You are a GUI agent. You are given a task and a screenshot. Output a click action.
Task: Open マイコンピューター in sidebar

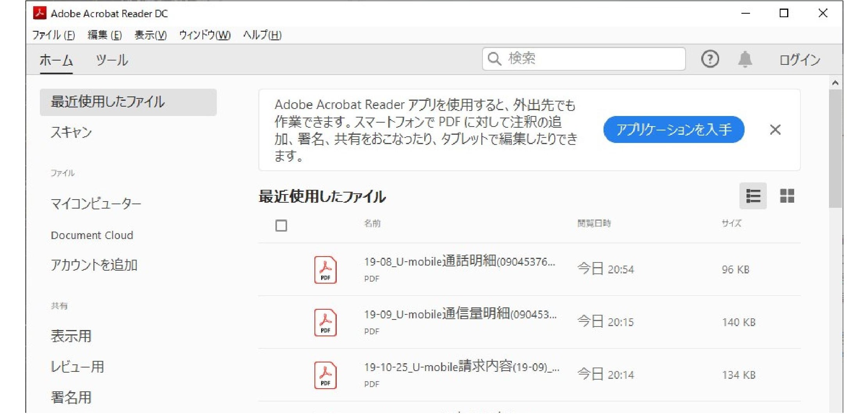tap(96, 203)
